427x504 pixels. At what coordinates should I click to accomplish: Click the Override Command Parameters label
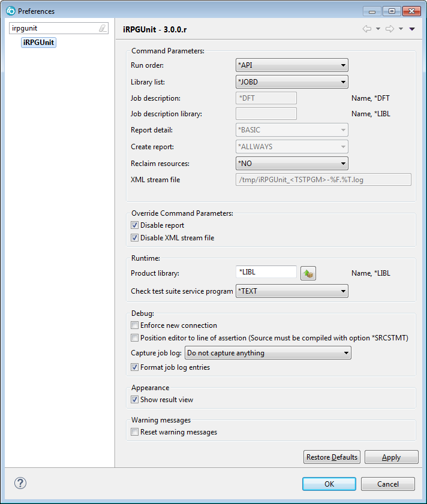tap(182, 213)
